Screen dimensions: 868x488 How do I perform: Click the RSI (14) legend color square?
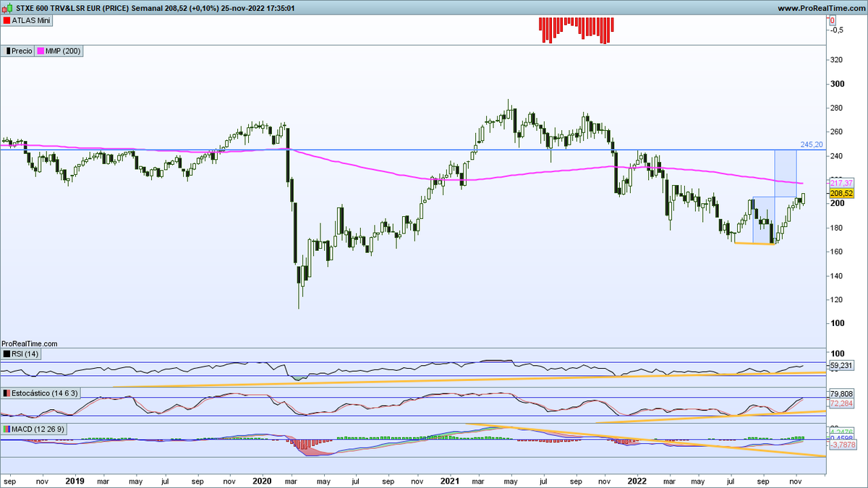[x=7, y=354]
